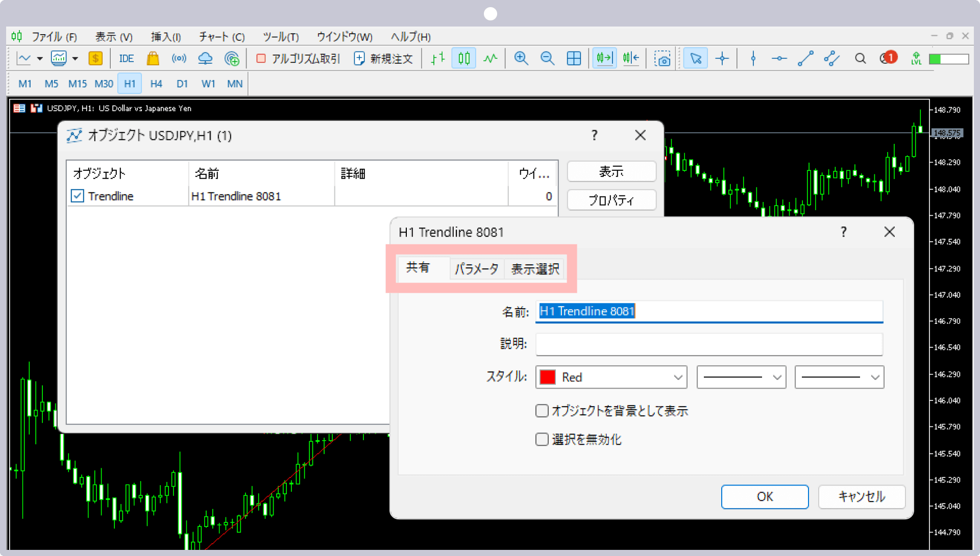This screenshot has height=556, width=980.
Task: Click the 名前 name input field
Action: (x=709, y=311)
